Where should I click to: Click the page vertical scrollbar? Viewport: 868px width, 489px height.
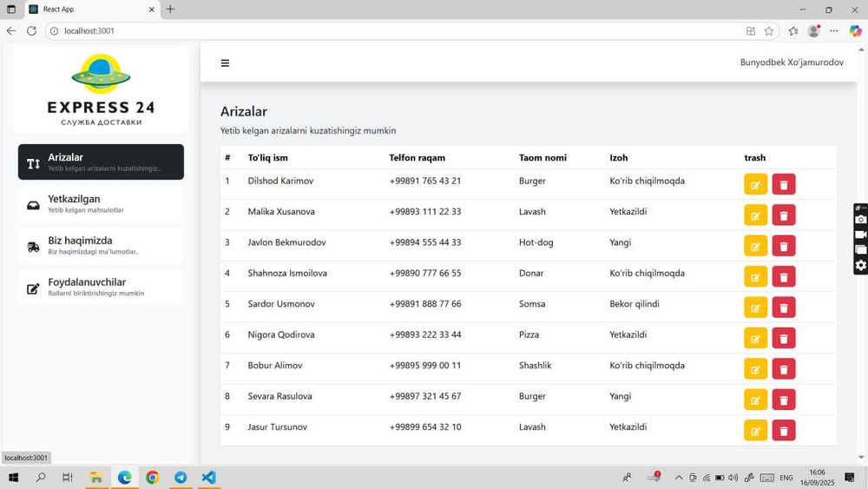(x=861, y=253)
